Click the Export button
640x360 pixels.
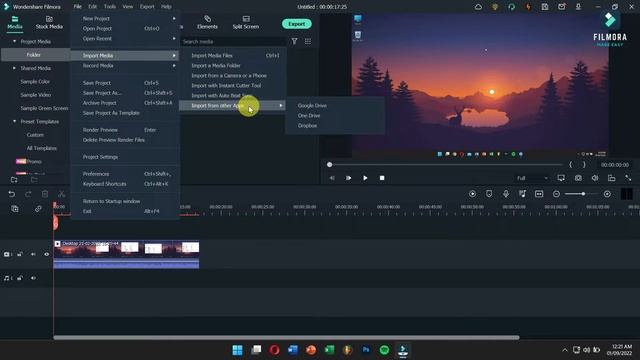tap(297, 24)
